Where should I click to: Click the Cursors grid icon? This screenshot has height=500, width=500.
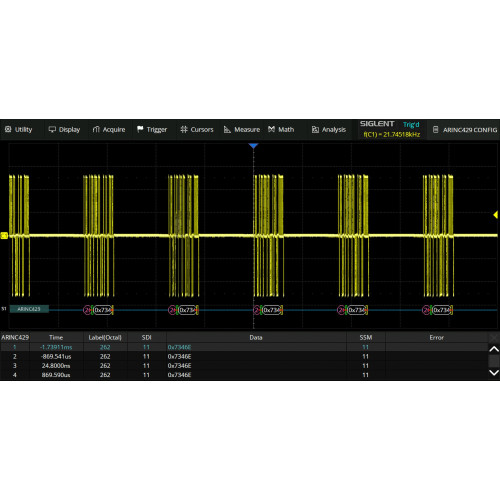pyautogui.click(x=184, y=129)
